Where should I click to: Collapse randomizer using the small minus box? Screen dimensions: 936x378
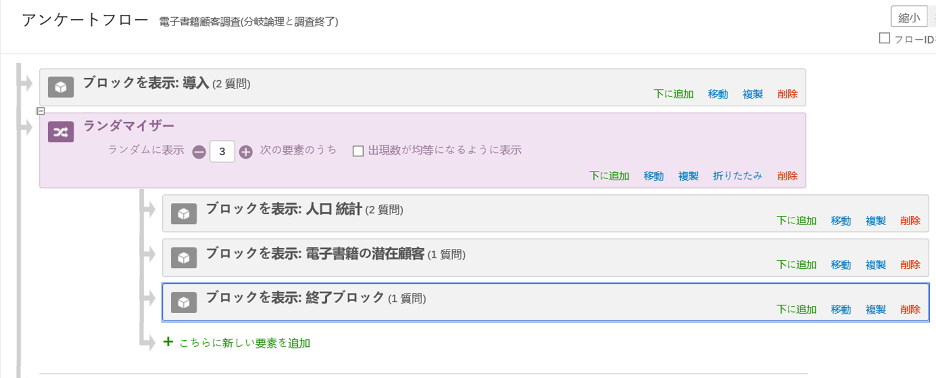(41, 110)
